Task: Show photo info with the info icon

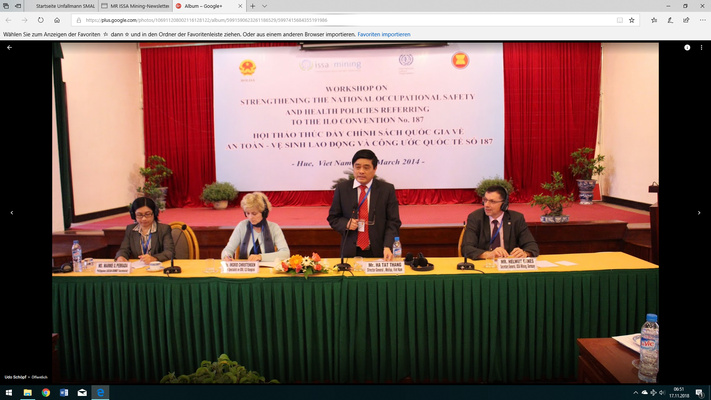Action: (x=687, y=47)
